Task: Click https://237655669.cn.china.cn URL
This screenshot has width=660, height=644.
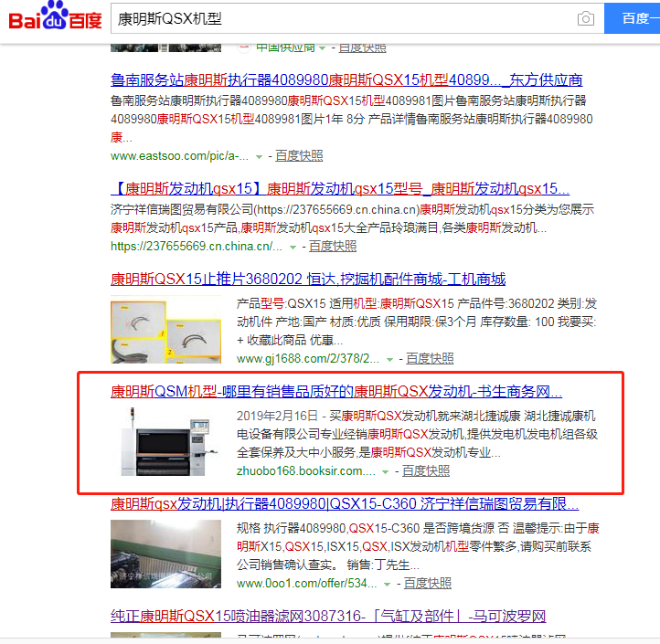Action: click(197, 246)
